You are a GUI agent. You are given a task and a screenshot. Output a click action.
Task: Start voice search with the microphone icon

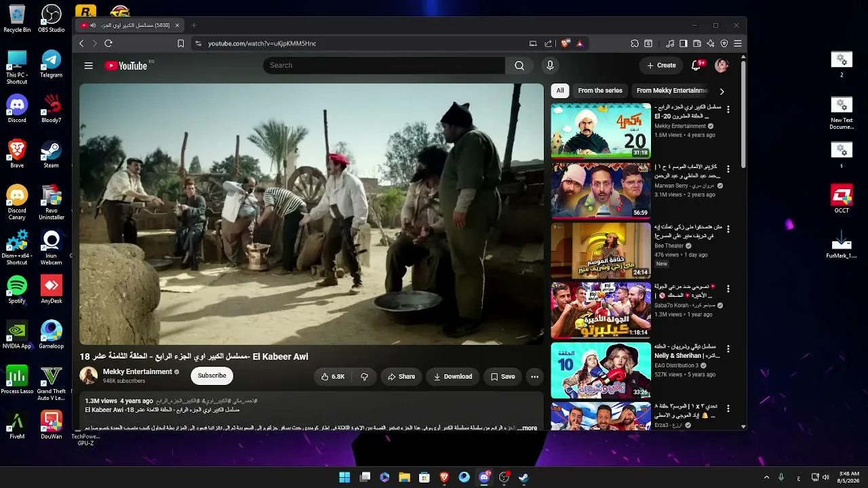click(x=550, y=66)
